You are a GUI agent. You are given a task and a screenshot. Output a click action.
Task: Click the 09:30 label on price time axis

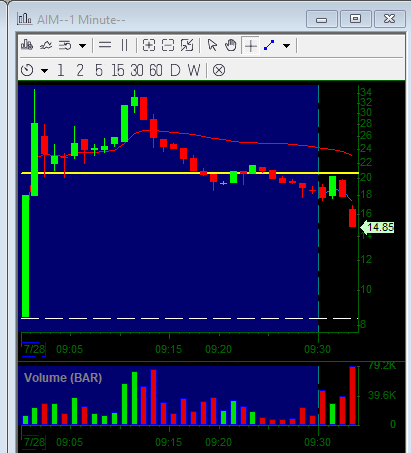click(317, 349)
